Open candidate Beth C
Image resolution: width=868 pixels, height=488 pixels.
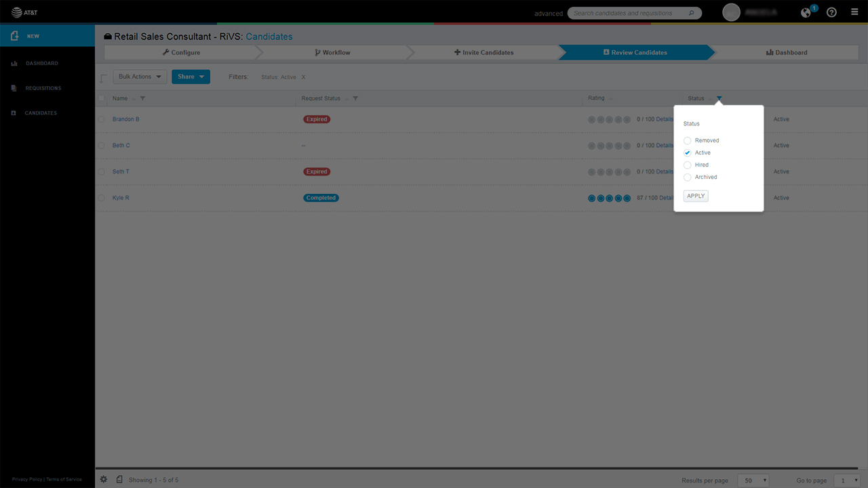click(121, 145)
